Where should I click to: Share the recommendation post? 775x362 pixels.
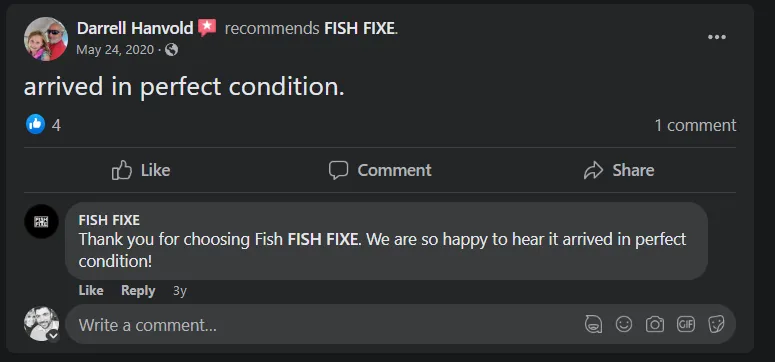point(618,170)
